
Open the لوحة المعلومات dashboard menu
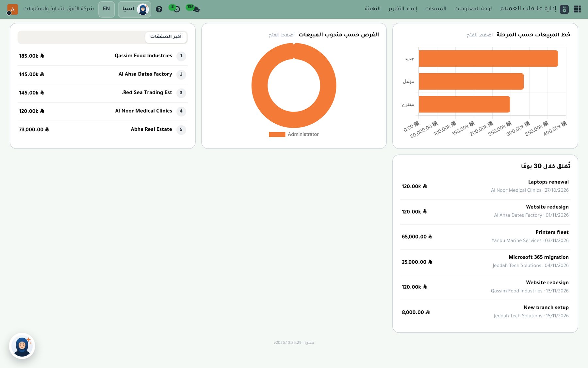[x=473, y=9]
